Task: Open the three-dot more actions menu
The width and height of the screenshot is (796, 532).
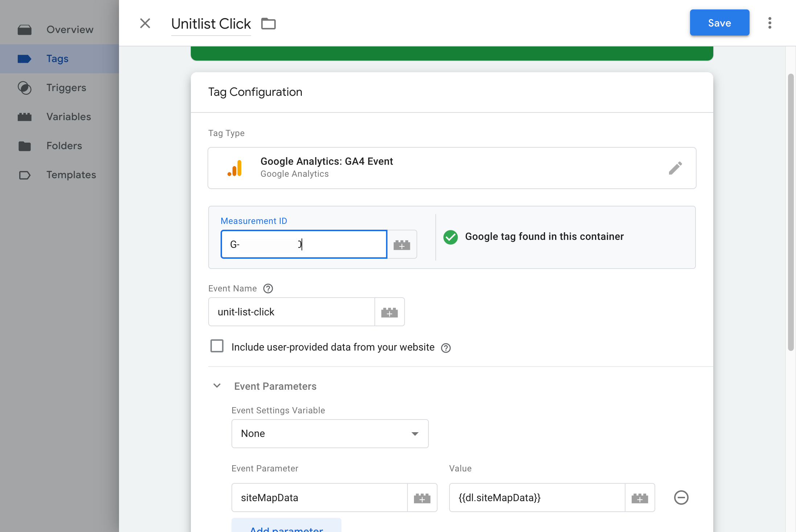Action: click(770, 23)
